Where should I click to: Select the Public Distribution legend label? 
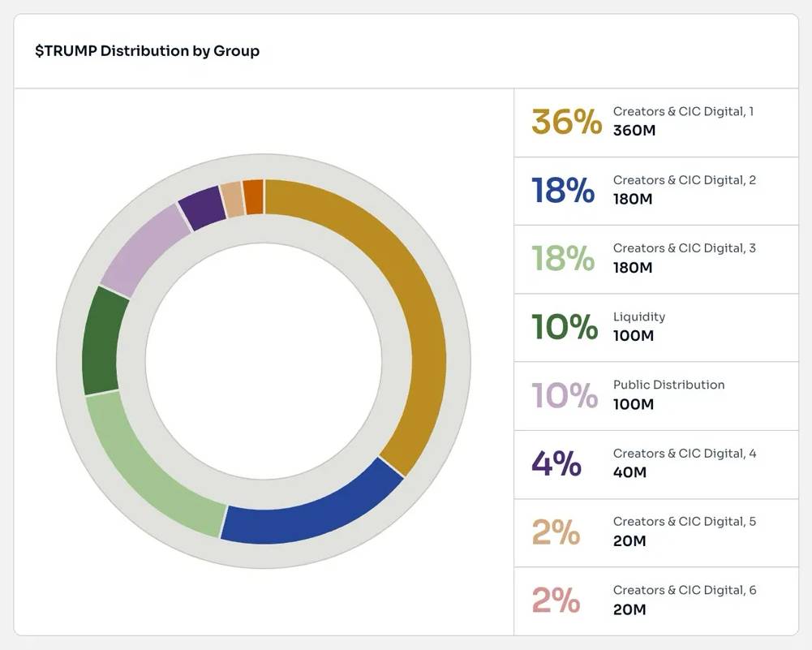(x=669, y=385)
